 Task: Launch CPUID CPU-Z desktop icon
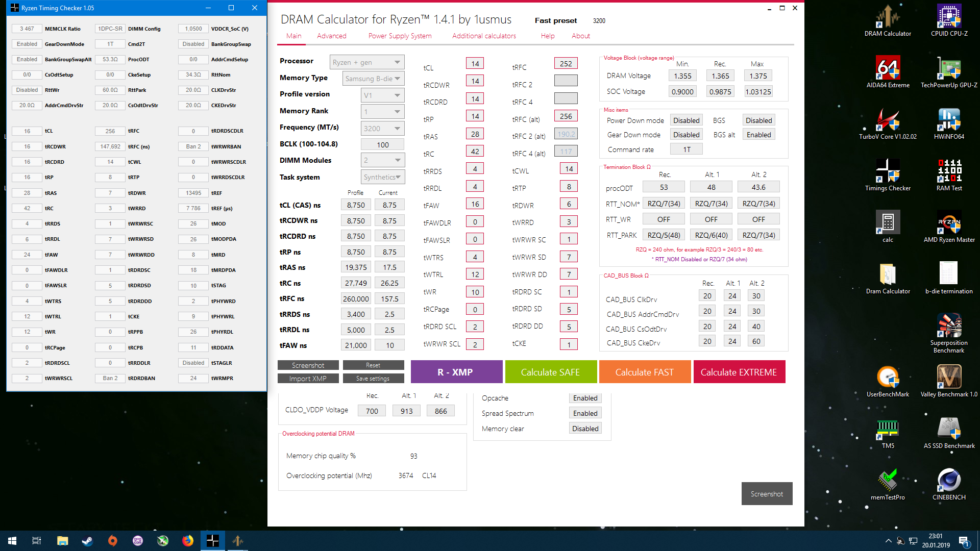tap(949, 20)
